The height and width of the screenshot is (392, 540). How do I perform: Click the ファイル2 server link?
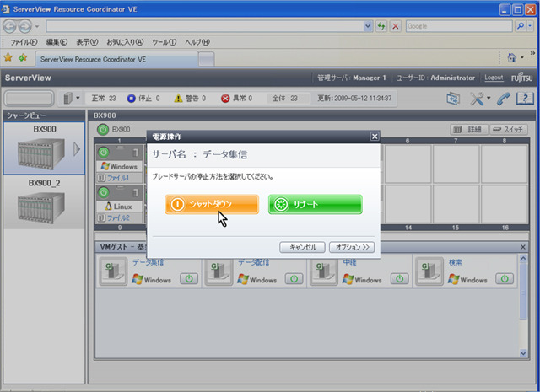click(118, 217)
